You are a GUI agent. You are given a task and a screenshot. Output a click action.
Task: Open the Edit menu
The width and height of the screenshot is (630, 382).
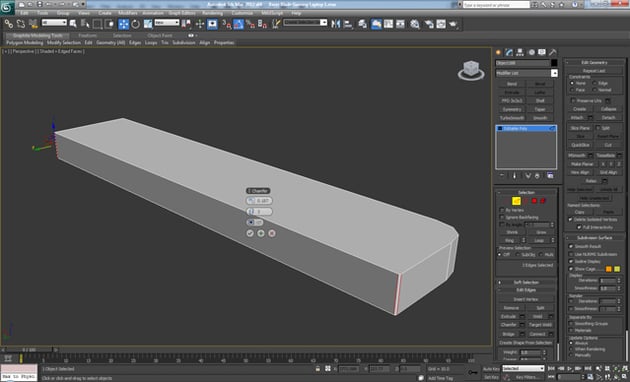coord(25,13)
